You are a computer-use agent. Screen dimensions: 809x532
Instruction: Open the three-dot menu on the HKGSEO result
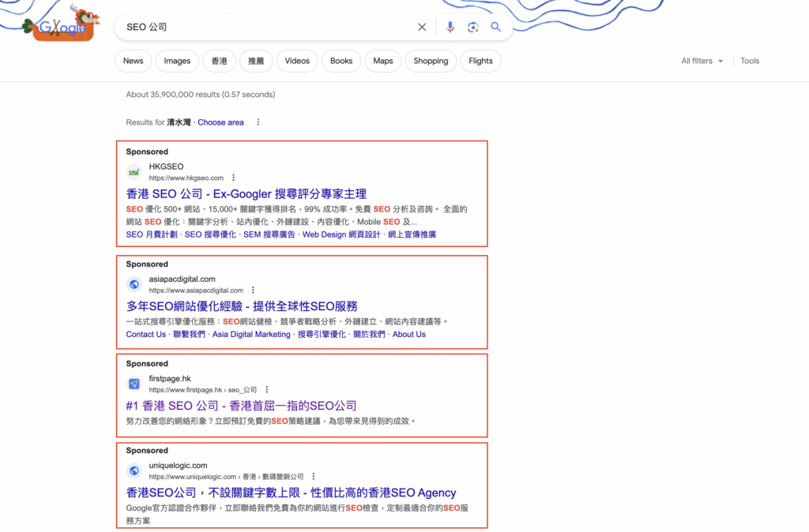(x=235, y=178)
